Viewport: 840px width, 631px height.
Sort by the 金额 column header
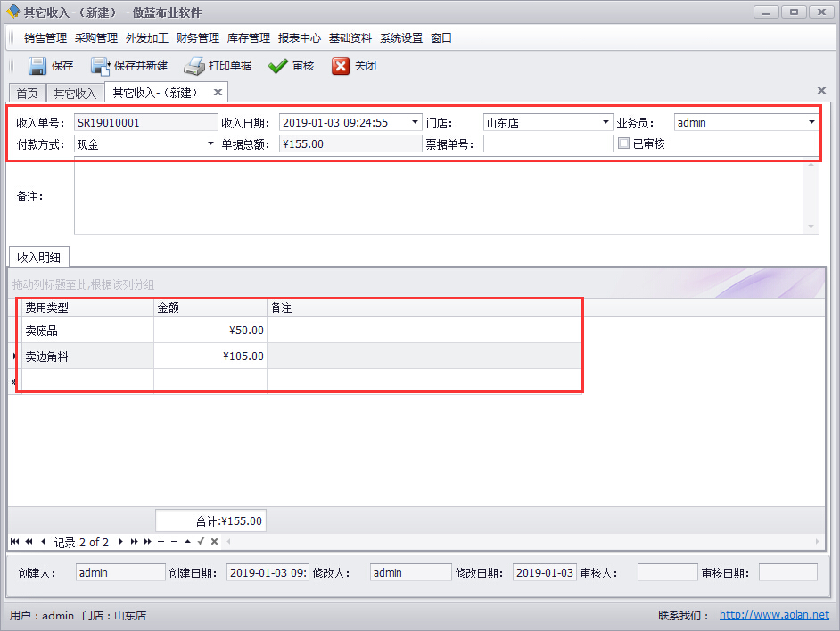click(210, 308)
